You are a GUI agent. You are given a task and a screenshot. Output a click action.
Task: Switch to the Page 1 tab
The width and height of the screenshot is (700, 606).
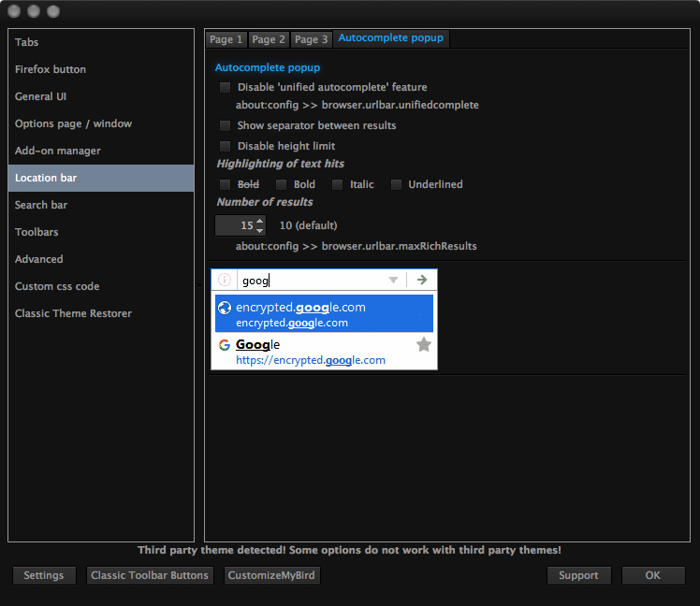click(226, 39)
